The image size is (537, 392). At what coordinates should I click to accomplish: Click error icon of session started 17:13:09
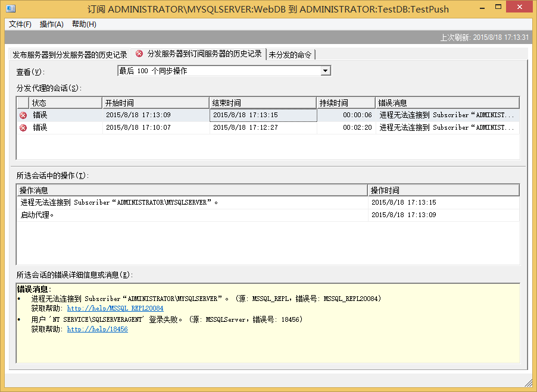[x=23, y=115]
